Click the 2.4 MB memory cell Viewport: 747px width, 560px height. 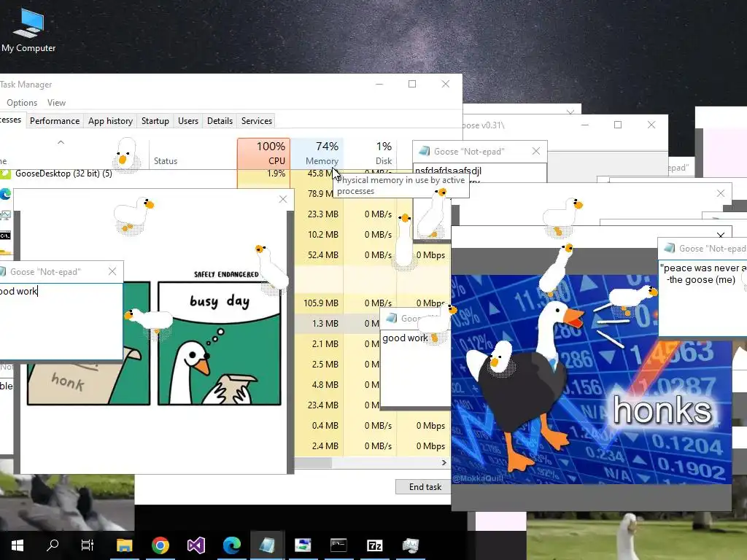[325, 446]
